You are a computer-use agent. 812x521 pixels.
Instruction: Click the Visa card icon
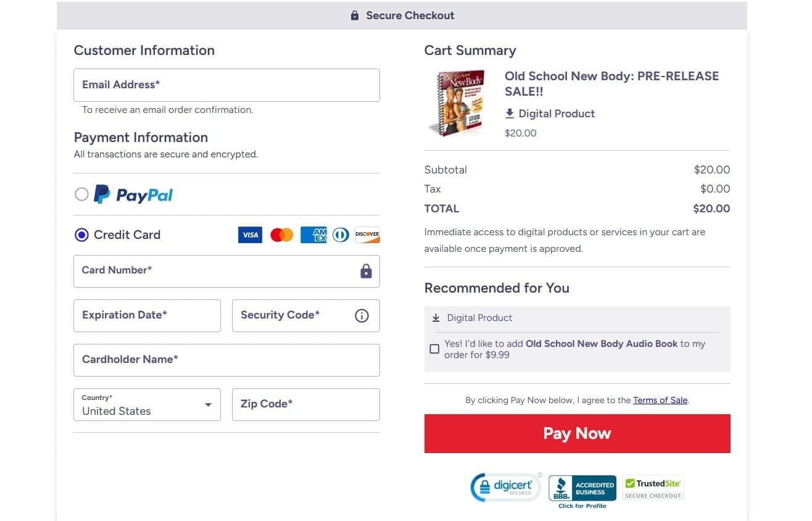click(x=250, y=235)
